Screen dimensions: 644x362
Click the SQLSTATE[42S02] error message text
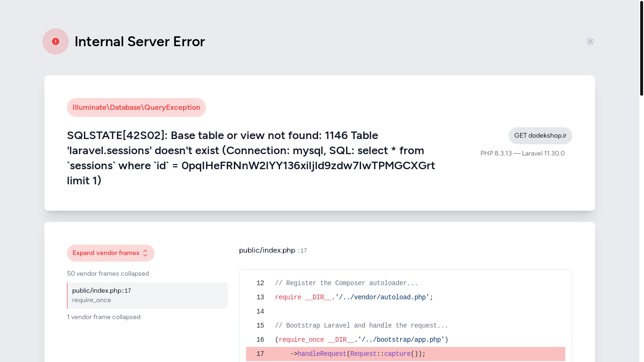pyautogui.click(x=251, y=158)
